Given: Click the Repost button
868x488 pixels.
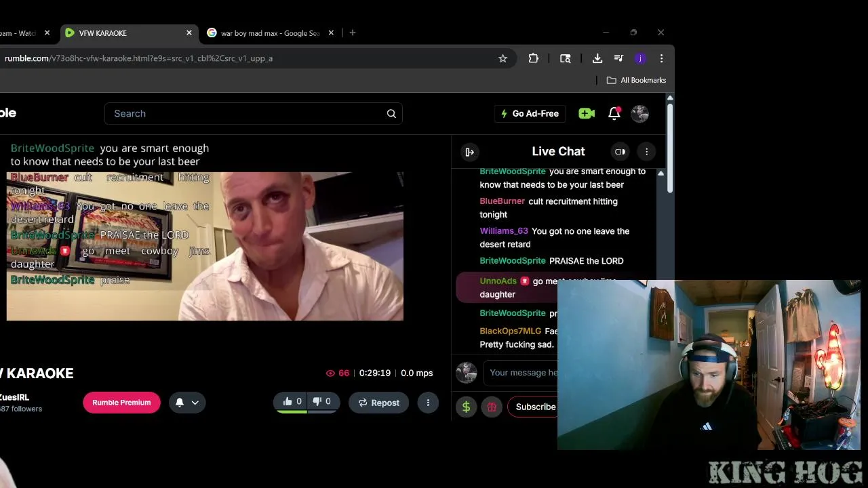Looking at the screenshot, I should coord(378,403).
